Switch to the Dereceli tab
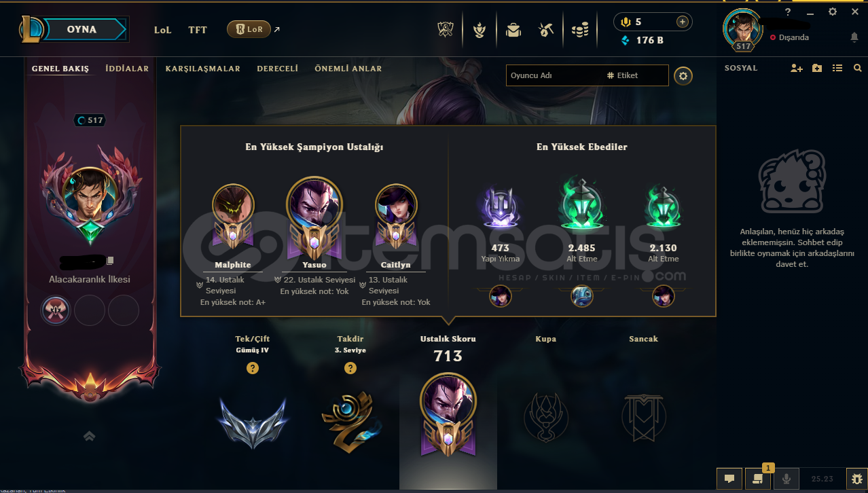The image size is (868, 493). click(277, 69)
